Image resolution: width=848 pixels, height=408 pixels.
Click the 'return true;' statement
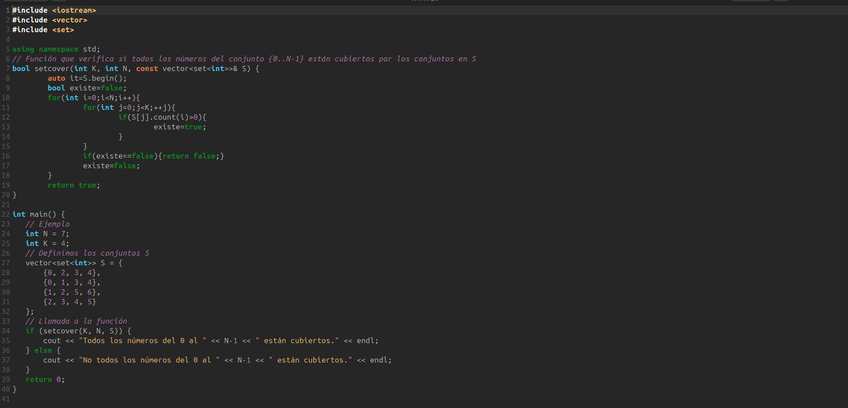pos(74,185)
